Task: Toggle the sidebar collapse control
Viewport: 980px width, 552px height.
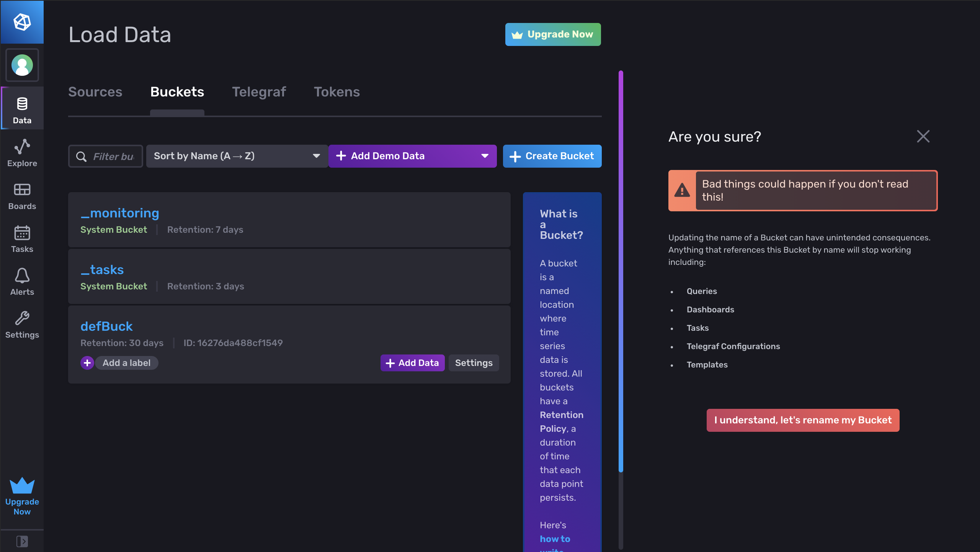Action: pyautogui.click(x=22, y=541)
